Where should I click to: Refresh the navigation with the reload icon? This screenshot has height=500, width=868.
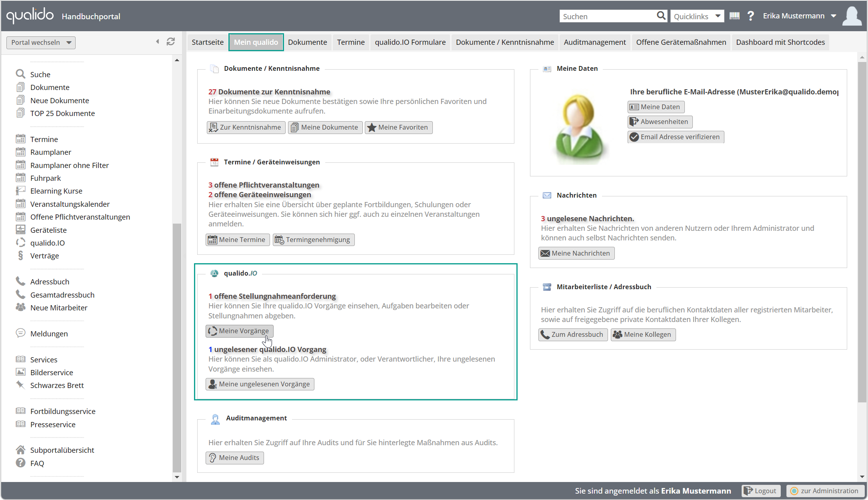click(x=171, y=42)
